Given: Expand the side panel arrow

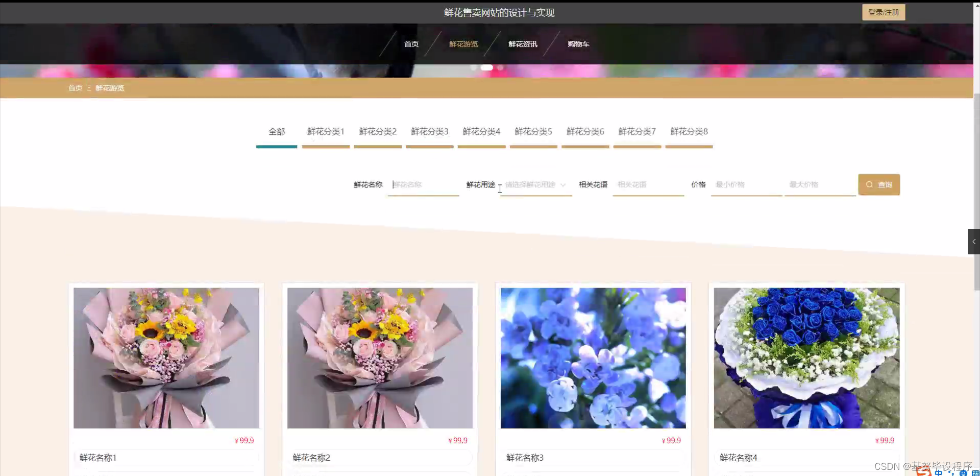Looking at the screenshot, I should 974,242.
